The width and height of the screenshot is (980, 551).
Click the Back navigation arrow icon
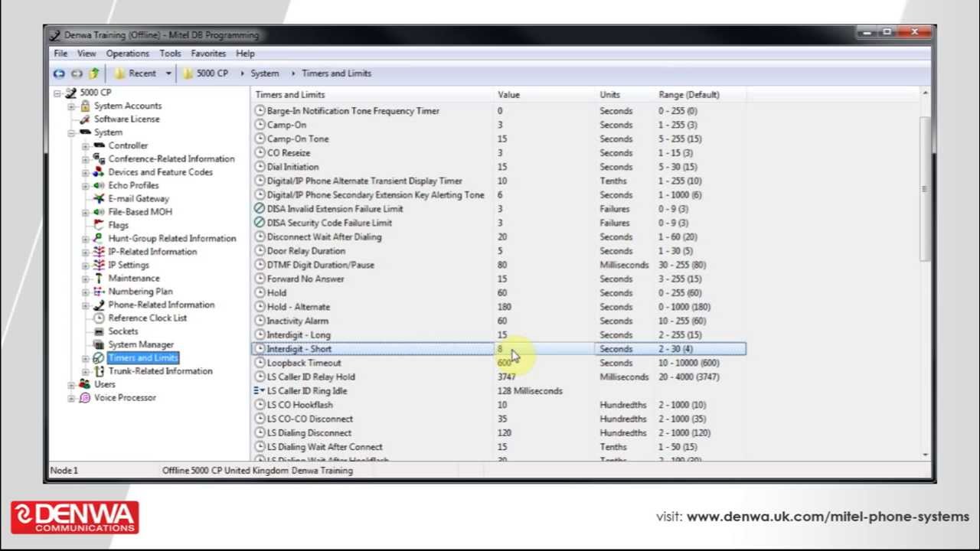[x=59, y=73]
